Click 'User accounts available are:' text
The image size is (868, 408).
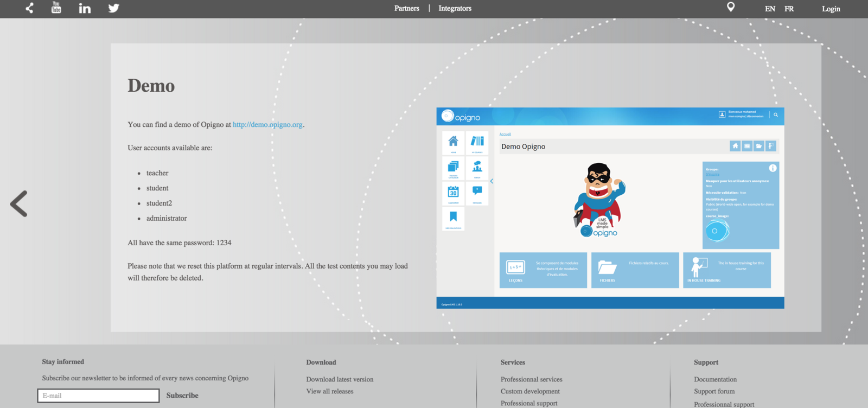point(170,148)
